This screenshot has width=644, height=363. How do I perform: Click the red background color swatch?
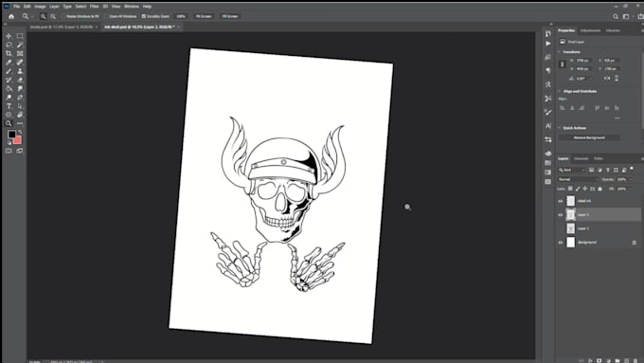(x=17, y=140)
